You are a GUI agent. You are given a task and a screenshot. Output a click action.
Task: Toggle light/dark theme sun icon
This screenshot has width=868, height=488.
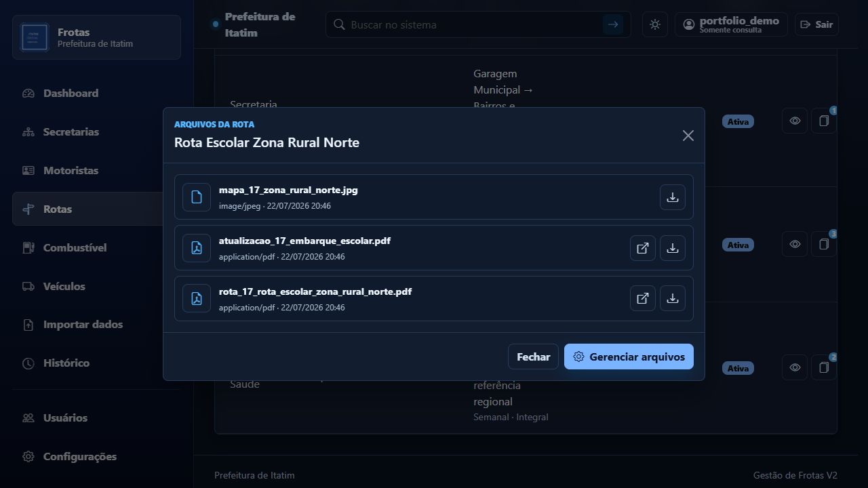click(x=655, y=24)
